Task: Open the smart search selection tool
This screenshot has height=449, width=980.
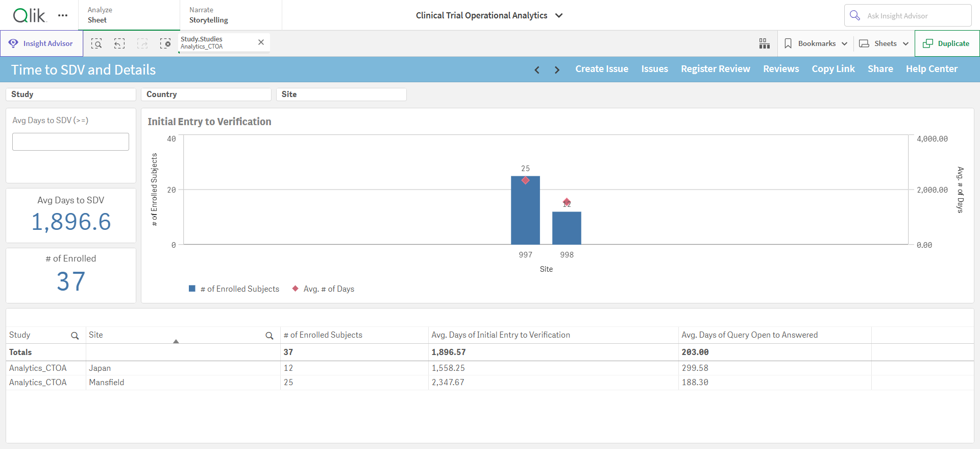Action: click(96, 43)
